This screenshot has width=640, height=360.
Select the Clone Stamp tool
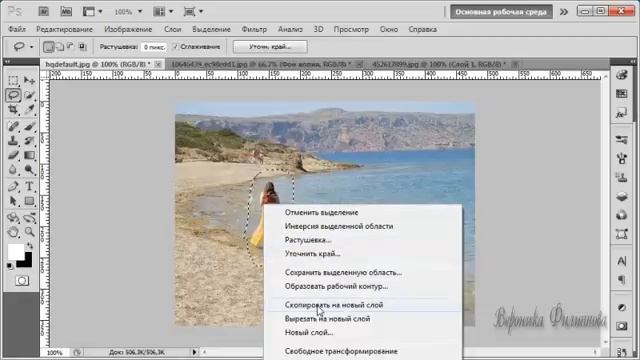pyautogui.click(x=13, y=141)
